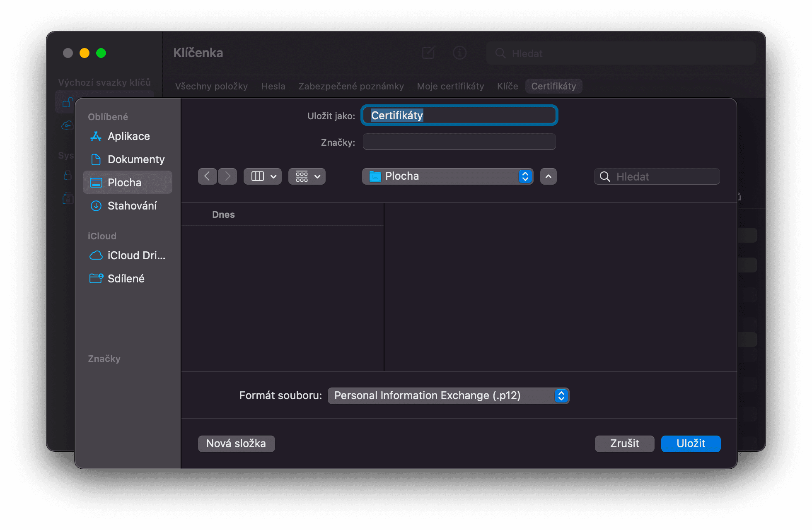The height and width of the screenshot is (530, 812).
Task: Click the Hledat search field in dialog
Action: 663,177
